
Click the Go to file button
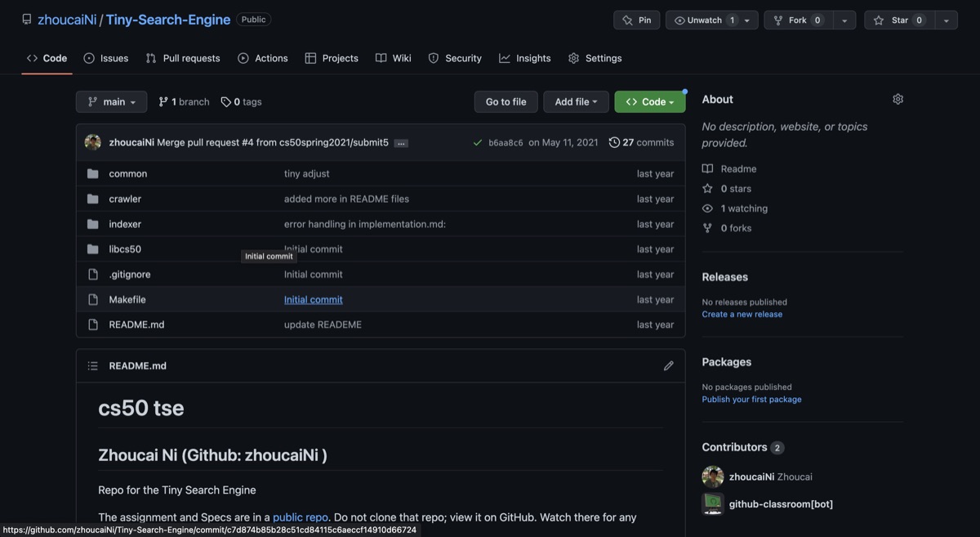click(x=506, y=102)
